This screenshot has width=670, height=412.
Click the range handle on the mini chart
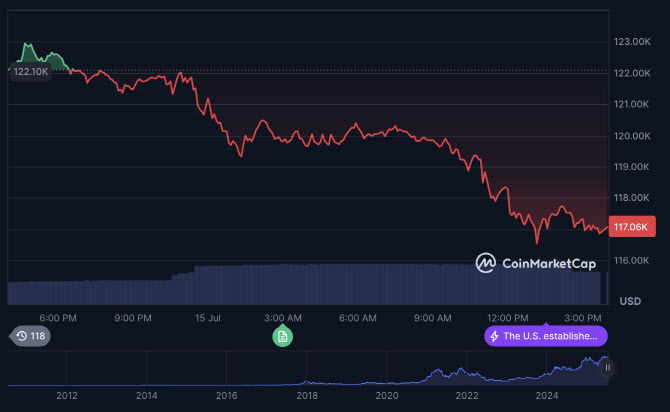607,368
